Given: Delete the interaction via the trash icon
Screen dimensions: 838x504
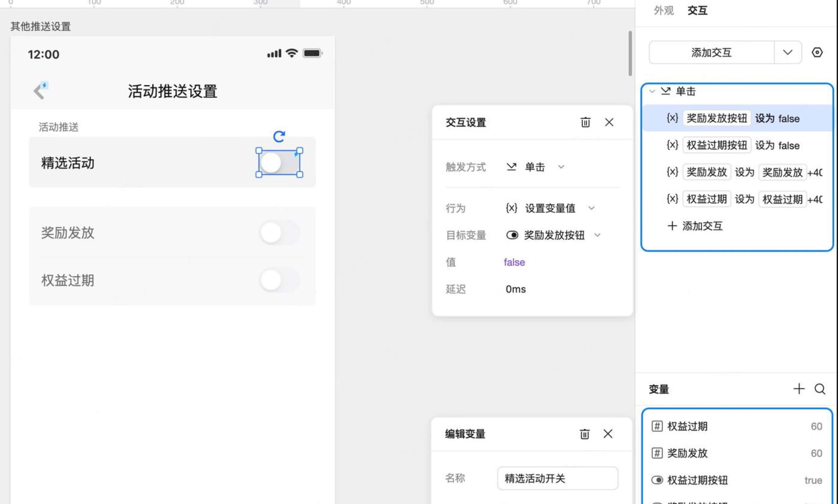Looking at the screenshot, I should click(585, 122).
